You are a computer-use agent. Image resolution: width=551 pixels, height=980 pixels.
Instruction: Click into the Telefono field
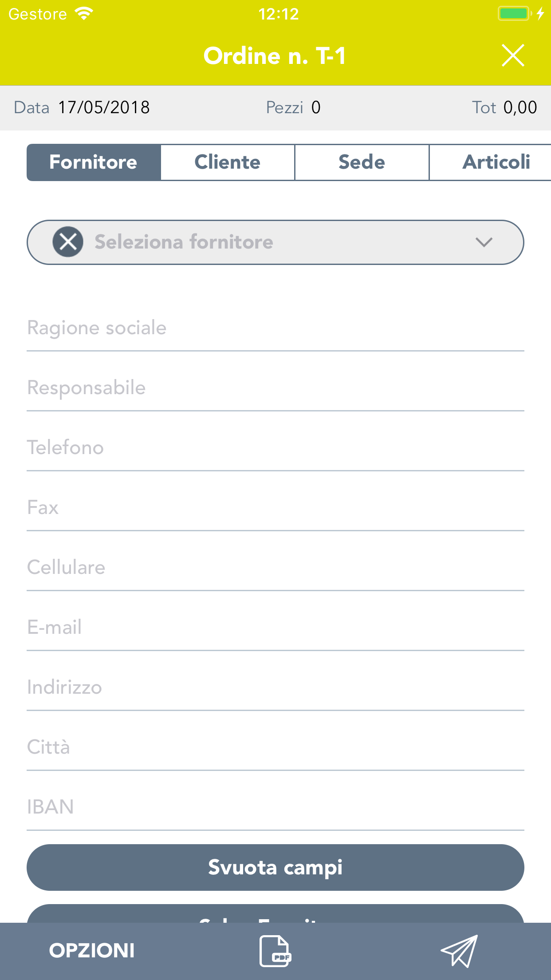tap(275, 448)
